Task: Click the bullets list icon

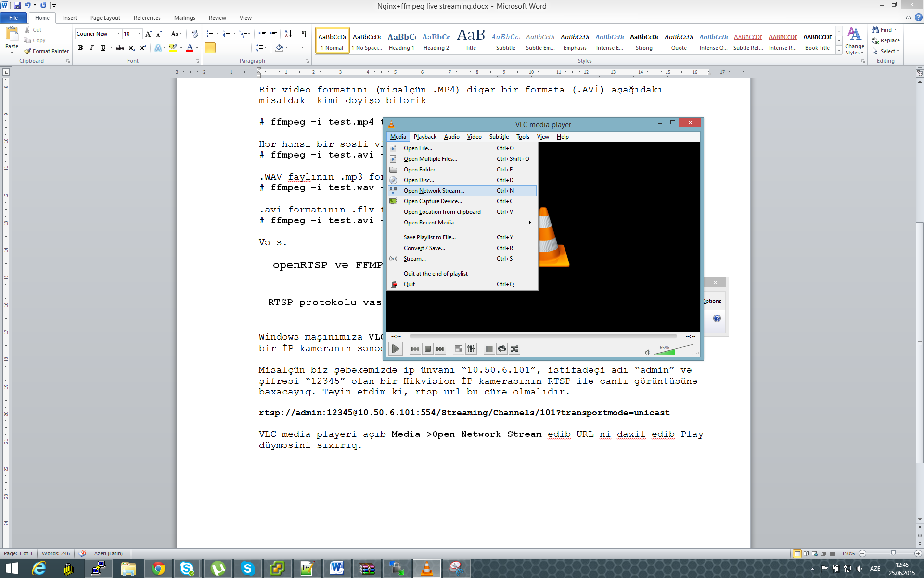Action: (210, 34)
